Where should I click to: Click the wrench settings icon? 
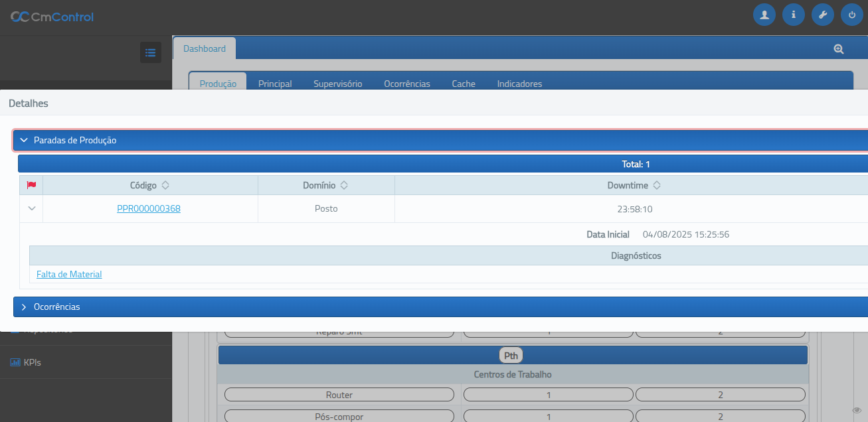[x=823, y=15]
